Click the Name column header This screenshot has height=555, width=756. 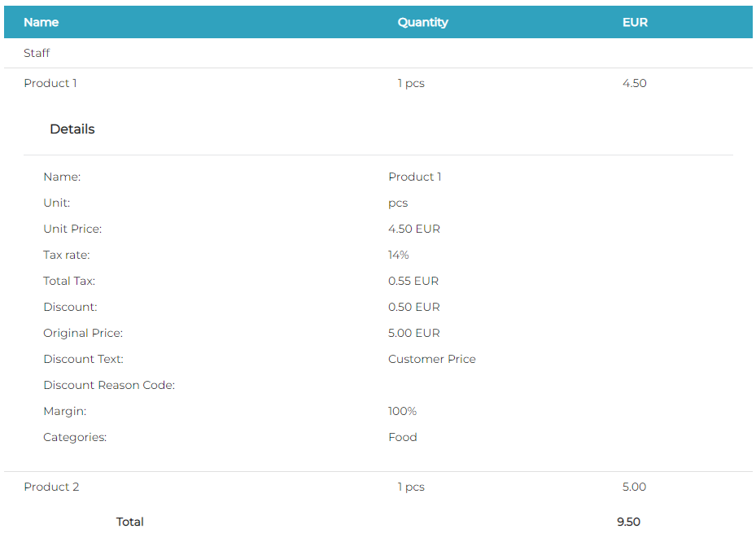(x=42, y=23)
